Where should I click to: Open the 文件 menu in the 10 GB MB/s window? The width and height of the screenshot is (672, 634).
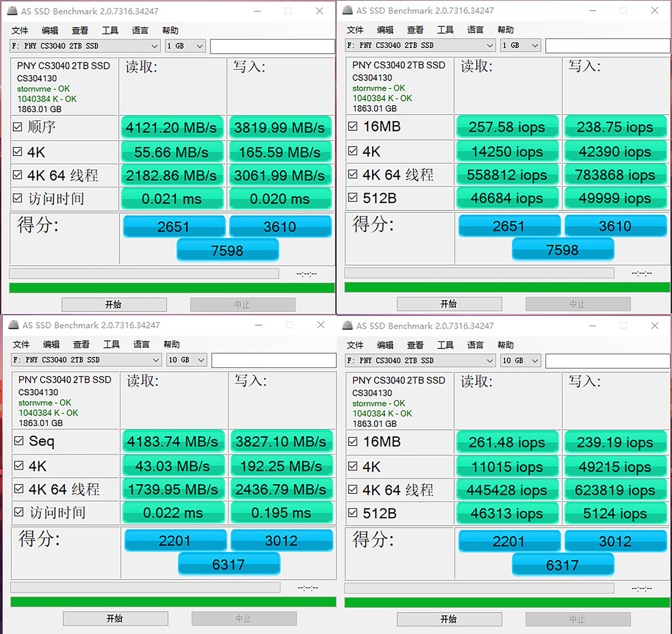pos(21,344)
